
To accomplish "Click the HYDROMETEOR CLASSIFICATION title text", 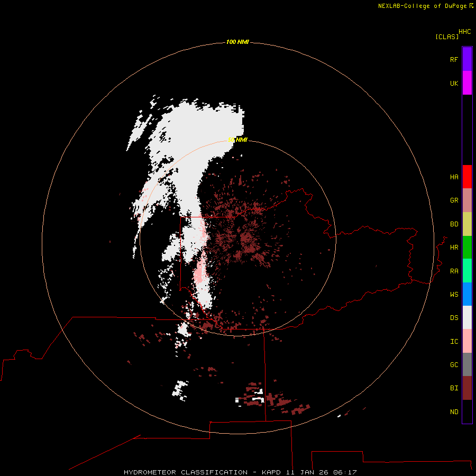I will click(186, 472).
